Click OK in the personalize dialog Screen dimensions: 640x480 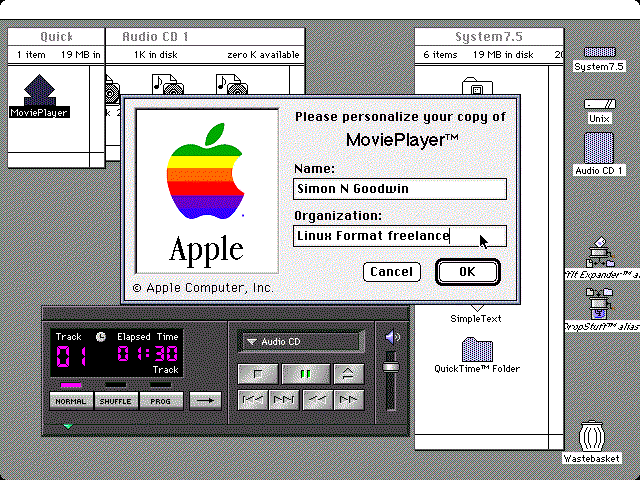pos(467,272)
